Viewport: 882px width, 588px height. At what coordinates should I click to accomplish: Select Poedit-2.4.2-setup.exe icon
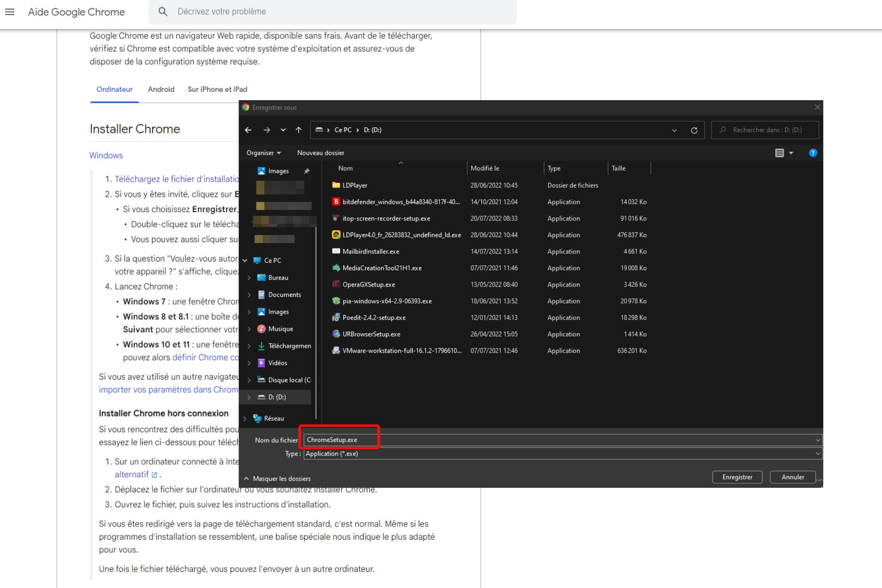click(x=336, y=317)
